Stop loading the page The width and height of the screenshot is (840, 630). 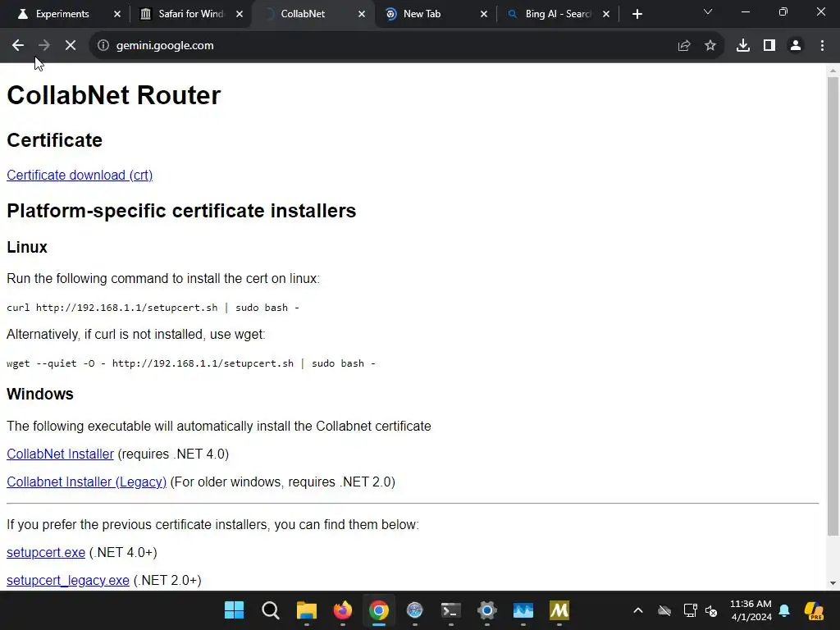tap(71, 46)
